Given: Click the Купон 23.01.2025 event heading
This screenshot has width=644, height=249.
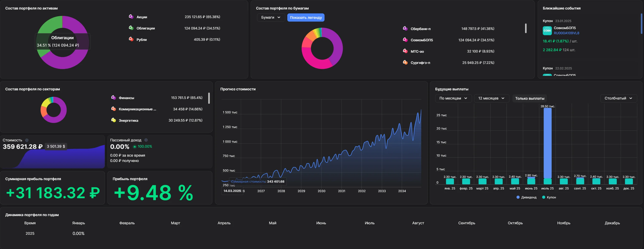Looking at the screenshot, I should (x=557, y=21).
